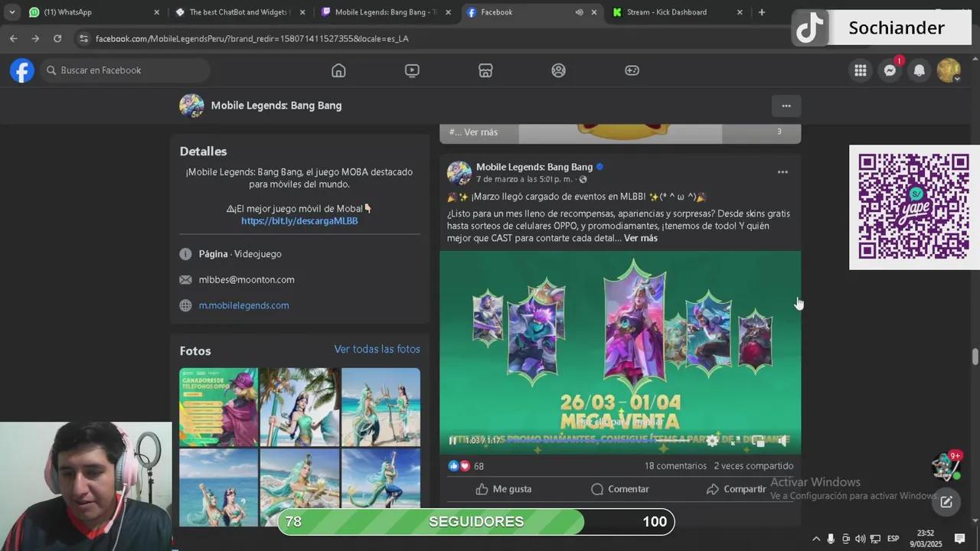Open the ESP language indicator

[893, 539]
